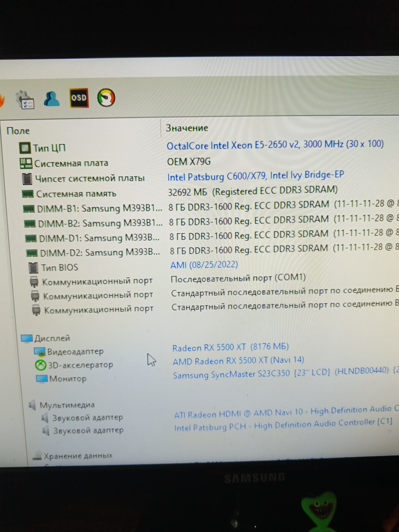Select the Хранение данных group row
The image size is (399, 532).
tap(78, 455)
